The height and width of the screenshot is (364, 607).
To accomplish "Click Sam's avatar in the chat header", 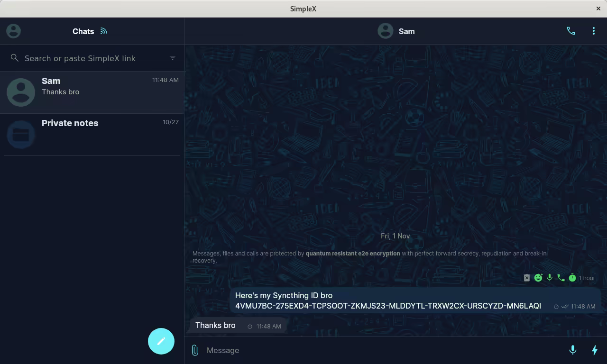I will [x=385, y=31].
